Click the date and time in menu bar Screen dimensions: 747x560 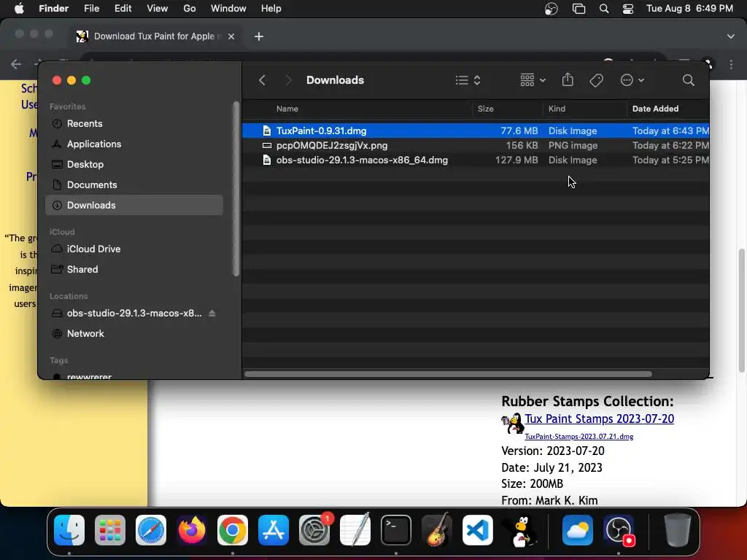689,9
